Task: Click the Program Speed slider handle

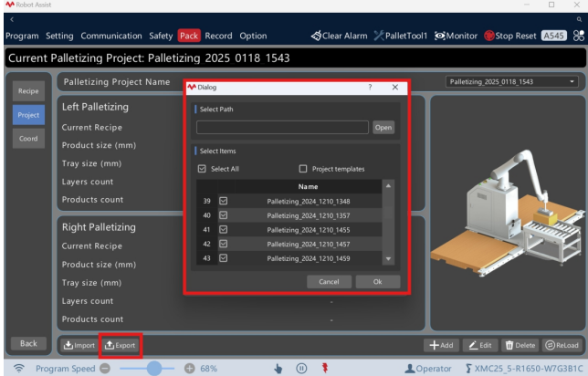Action: click(153, 369)
